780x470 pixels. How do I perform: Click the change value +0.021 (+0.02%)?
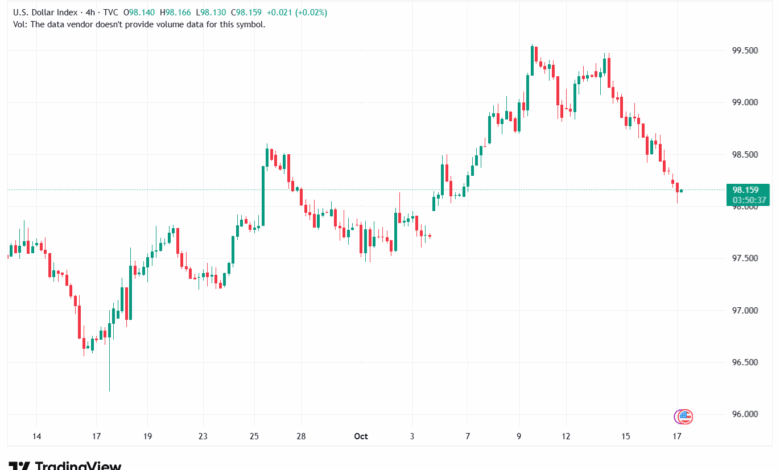coord(297,12)
